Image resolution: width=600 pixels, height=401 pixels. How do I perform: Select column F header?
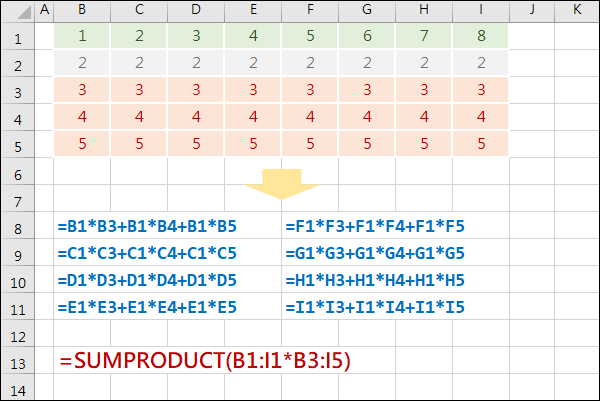[310, 10]
